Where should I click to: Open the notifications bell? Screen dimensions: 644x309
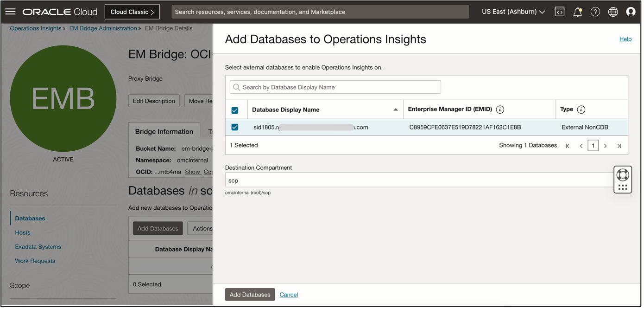click(577, 12)
